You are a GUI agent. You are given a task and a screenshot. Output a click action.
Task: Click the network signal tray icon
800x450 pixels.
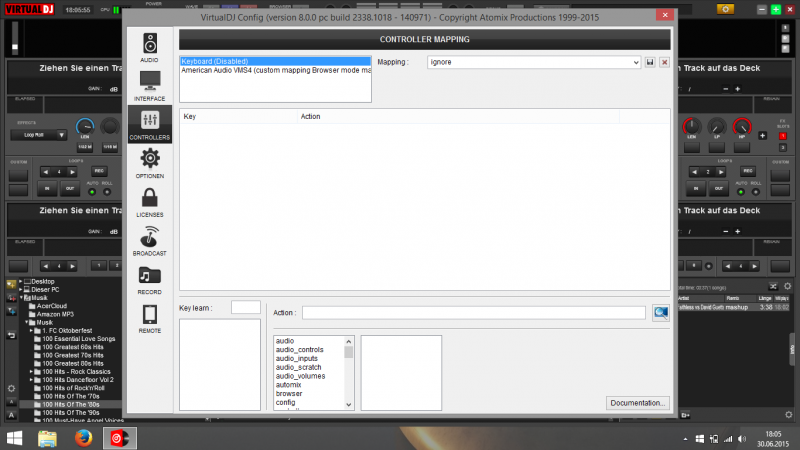(x=728, y=439)
